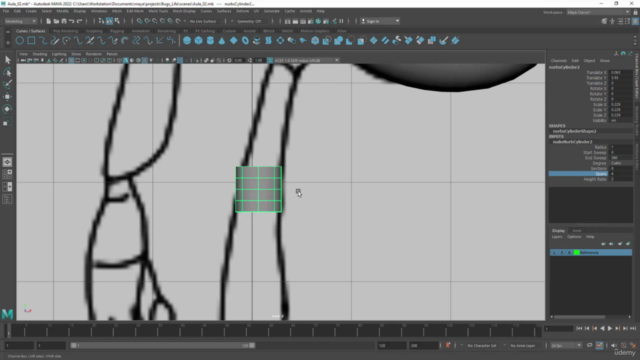Click the Single Perspective layout button

click(x=7, y=162)
